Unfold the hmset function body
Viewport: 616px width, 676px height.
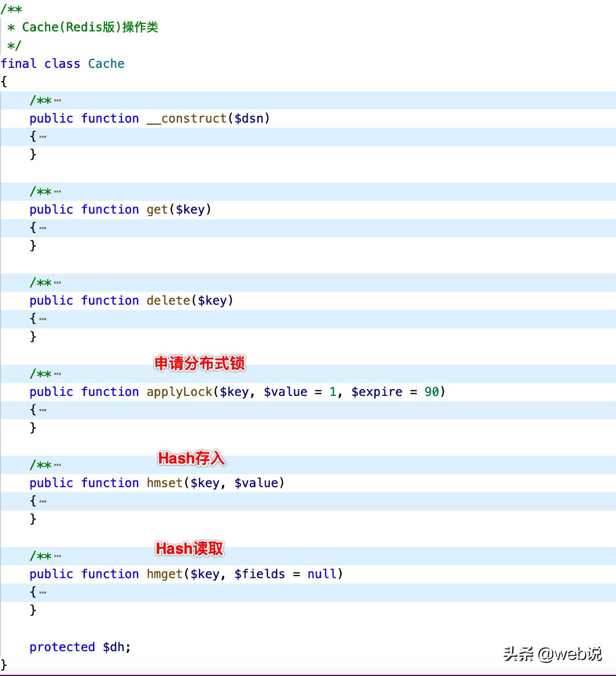[43, 501]
